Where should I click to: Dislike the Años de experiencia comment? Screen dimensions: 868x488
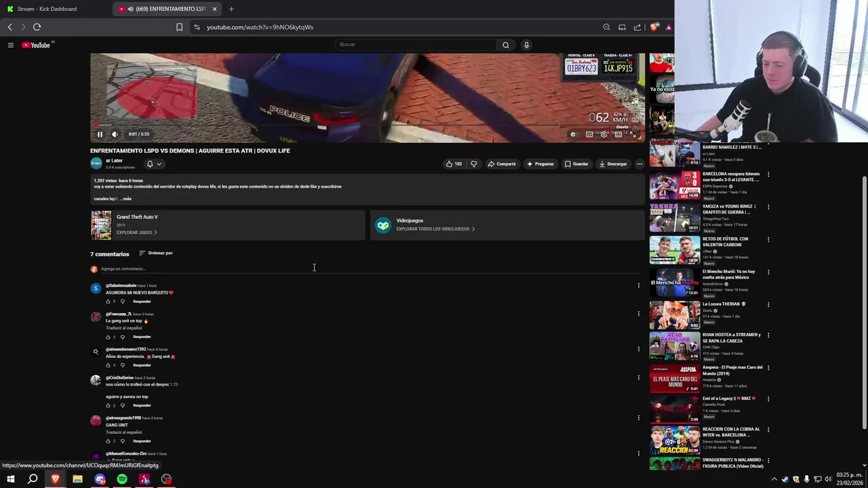[x=123, y=365]
